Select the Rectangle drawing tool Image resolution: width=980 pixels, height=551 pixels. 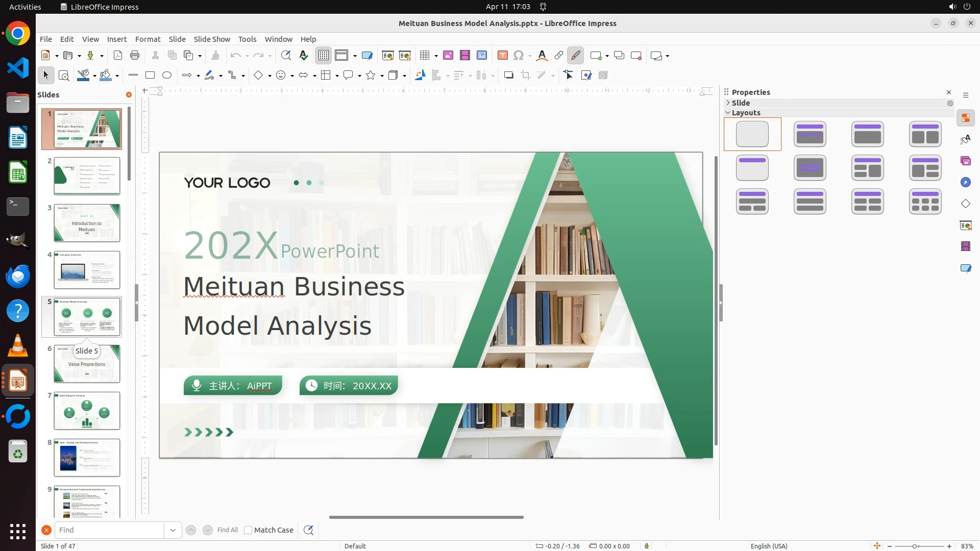(x=150, y=76)
